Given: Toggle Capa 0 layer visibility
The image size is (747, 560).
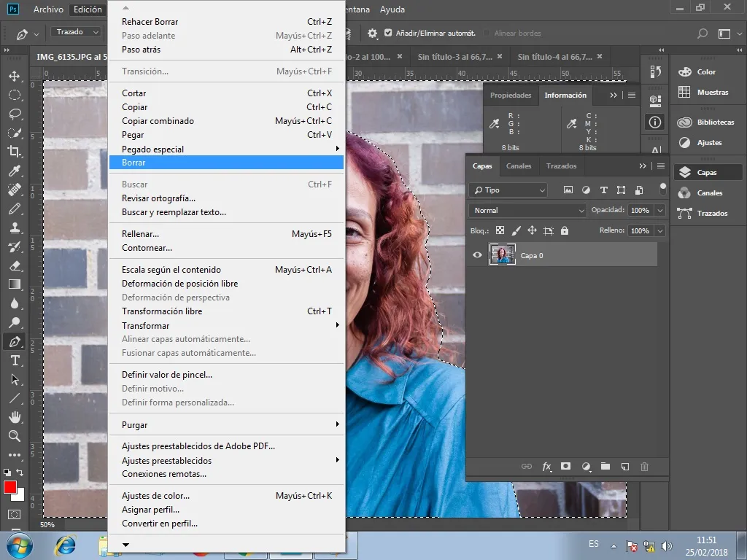Looking at the screenshot, I should coord(477,255).
